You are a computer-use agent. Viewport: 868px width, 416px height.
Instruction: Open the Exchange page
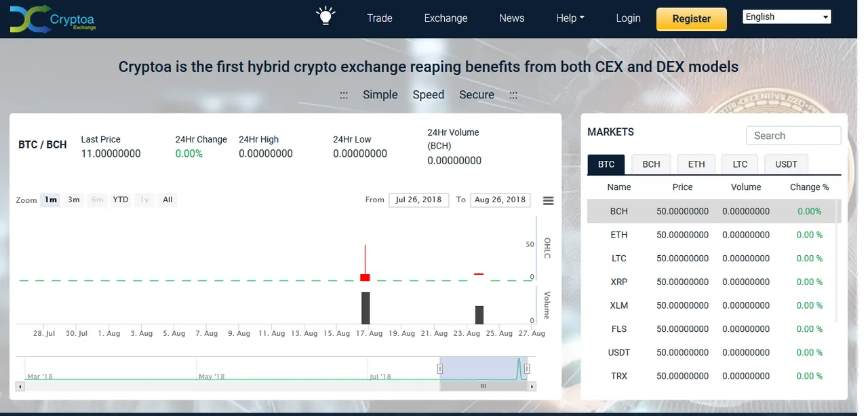446,18
